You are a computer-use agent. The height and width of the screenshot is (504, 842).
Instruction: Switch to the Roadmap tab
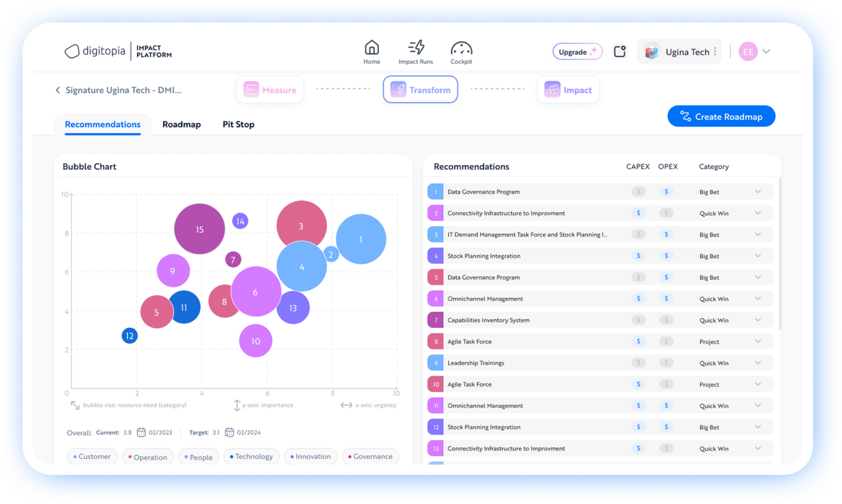tap(181, 124)
